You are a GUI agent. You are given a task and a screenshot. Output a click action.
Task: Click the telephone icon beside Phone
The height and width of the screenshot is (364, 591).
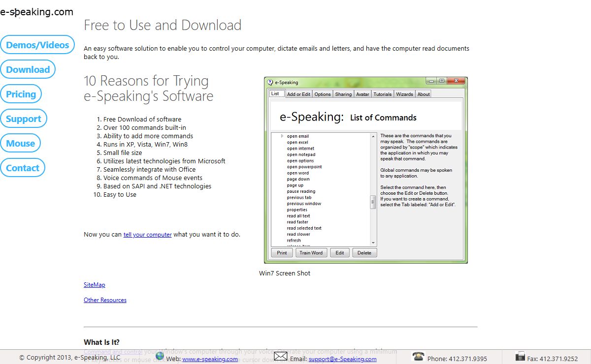point(418,357)
